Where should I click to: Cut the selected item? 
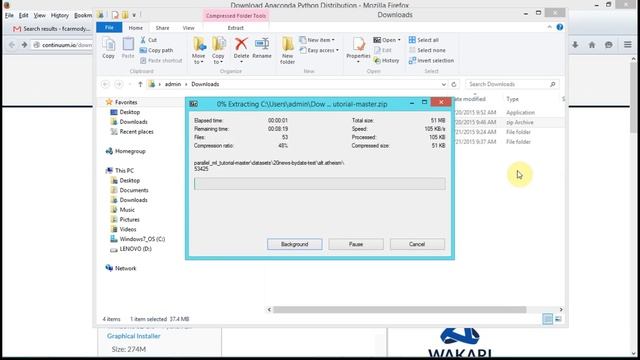click(x=149, y=40)
